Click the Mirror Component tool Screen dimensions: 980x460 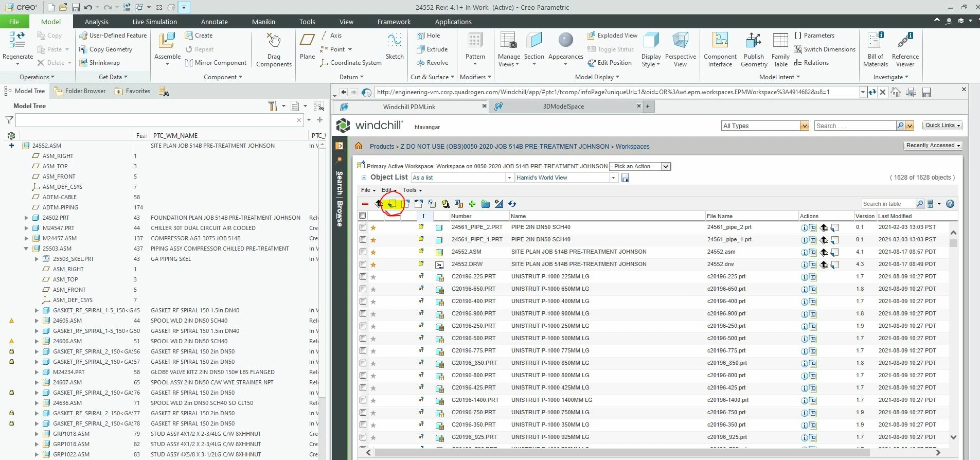coord(216,63)
